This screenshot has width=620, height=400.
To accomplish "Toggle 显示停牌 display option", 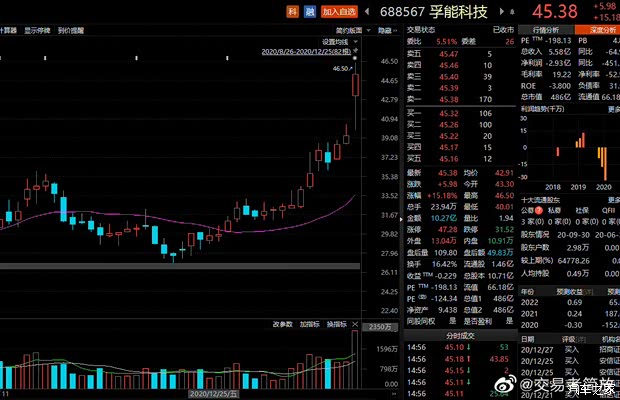I will [x=40, y=31].
